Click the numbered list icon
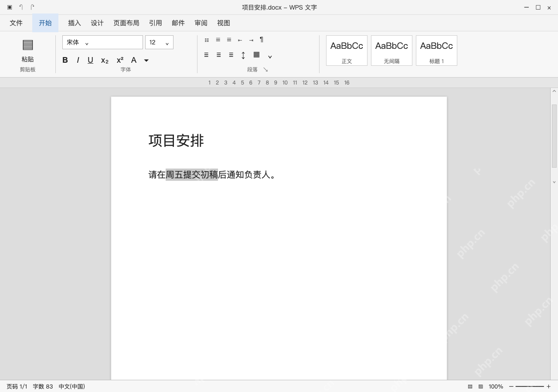This screenshot has height=392, width=558. click(x=218, y=40)
